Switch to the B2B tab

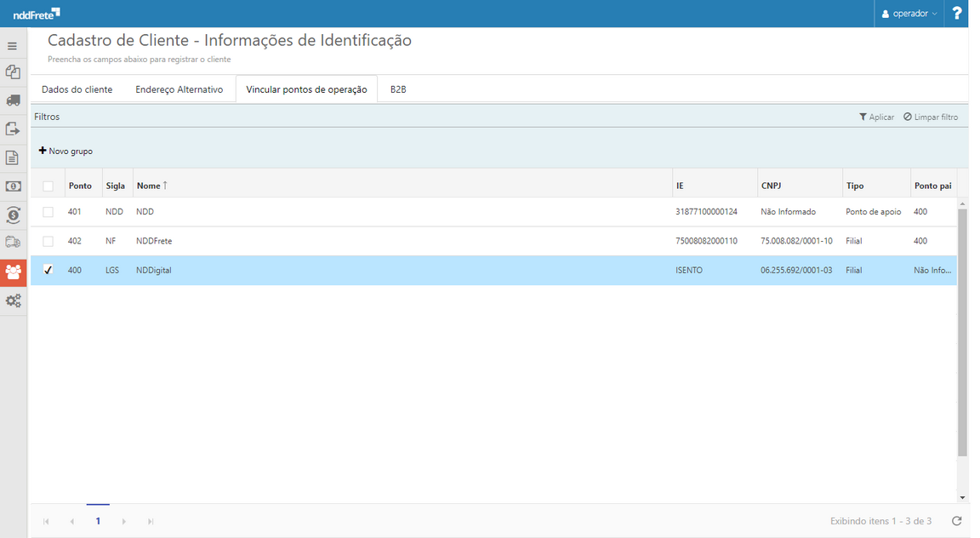[x=400, y=89]
